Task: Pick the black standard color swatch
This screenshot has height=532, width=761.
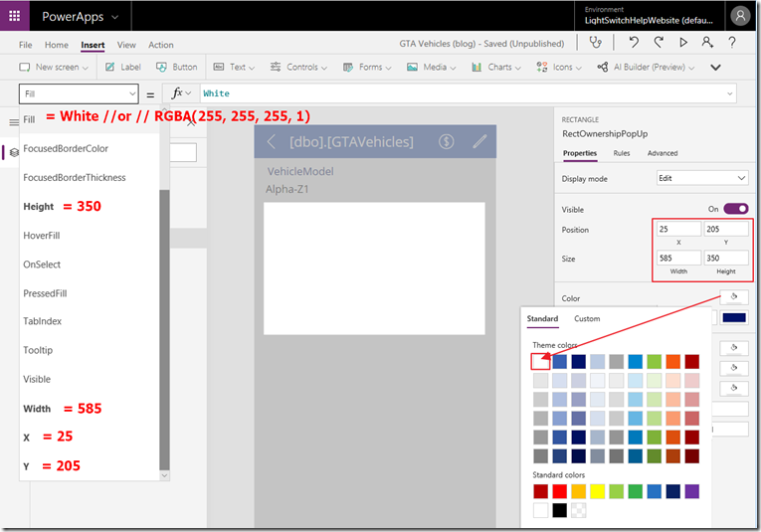Action: coord(559,510)
